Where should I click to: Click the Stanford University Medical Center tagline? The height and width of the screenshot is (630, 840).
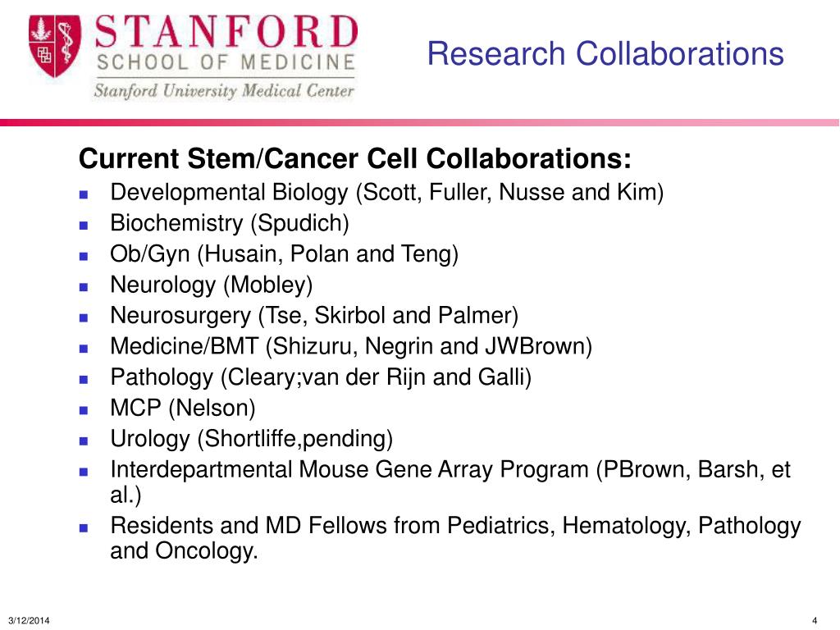224,90
